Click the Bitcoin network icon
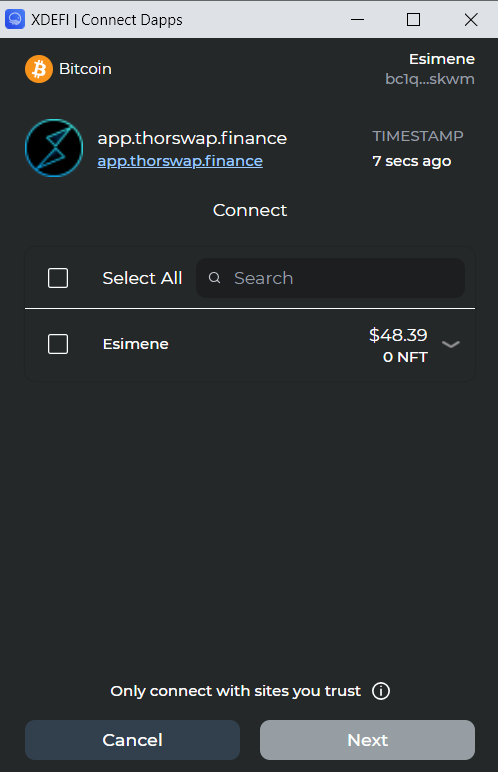Screen dimensions: 498x772 [39, 69]
